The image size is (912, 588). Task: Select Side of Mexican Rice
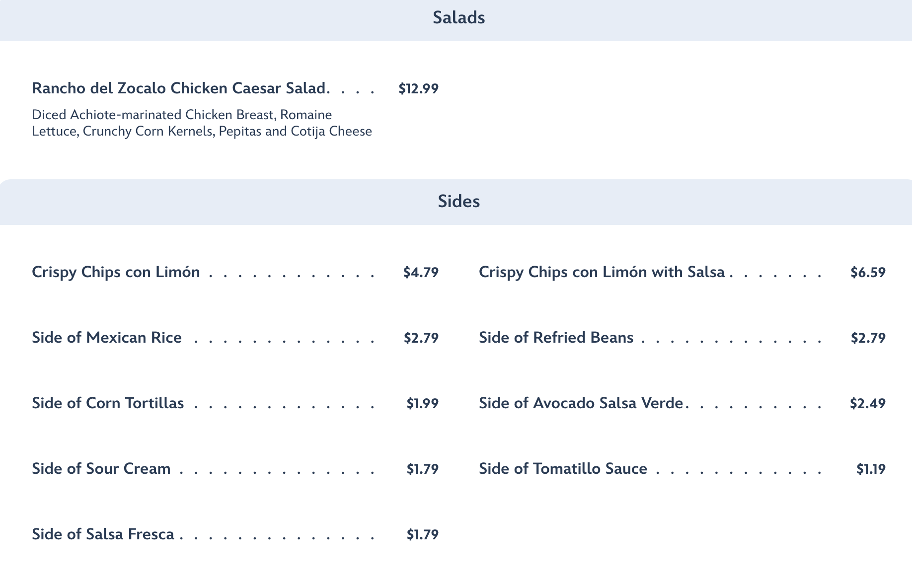(x=107, y=338)
